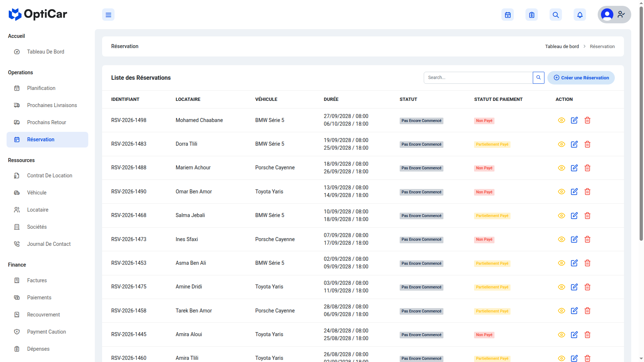Delete reservation RSV-2026-1468
The width and height of the screenshot is (644, 362).
(x=587, y=216)
